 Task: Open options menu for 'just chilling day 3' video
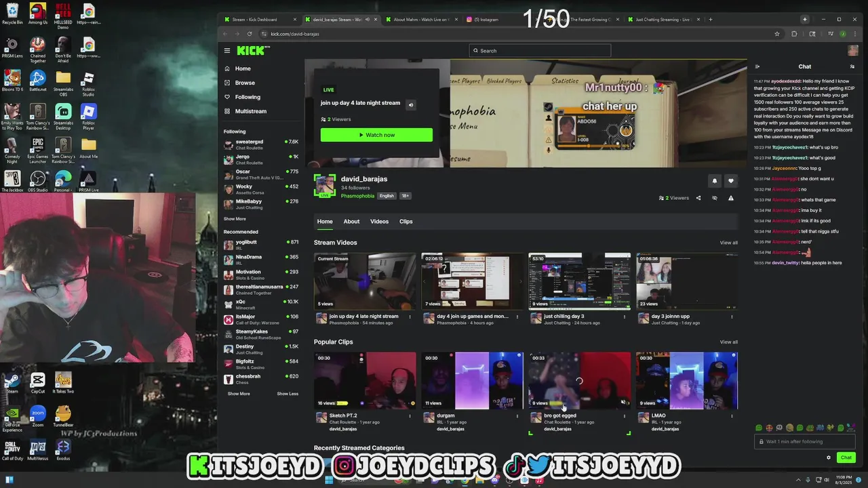coord(625,317)
